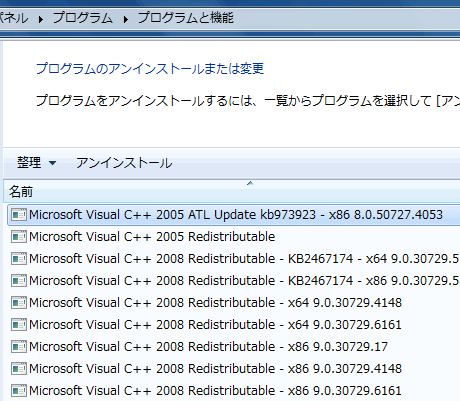
Task: Click the ネル breadcrumb segment at left
Action: pos(14,18)
